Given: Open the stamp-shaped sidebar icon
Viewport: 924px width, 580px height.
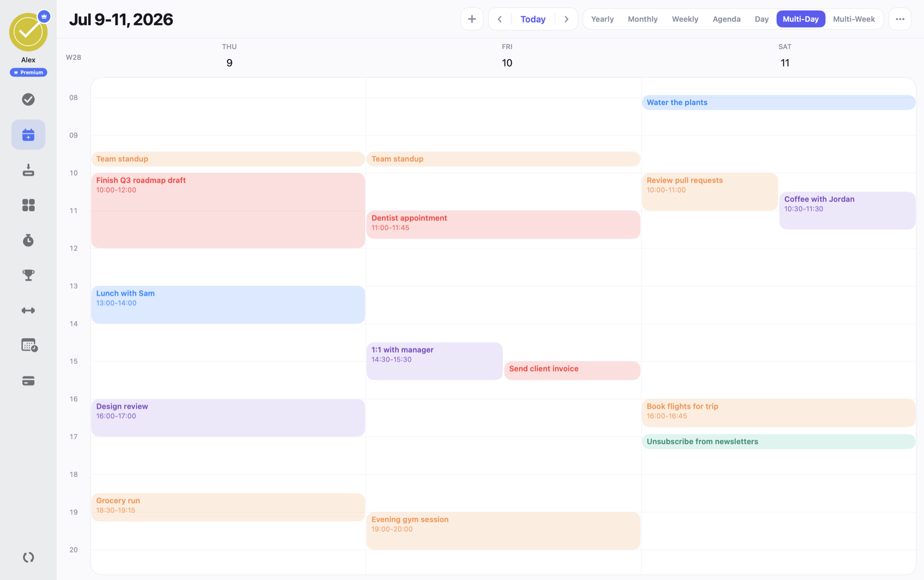Looking at the screenshot, I should pyautogui.click(x=28, y=170).
